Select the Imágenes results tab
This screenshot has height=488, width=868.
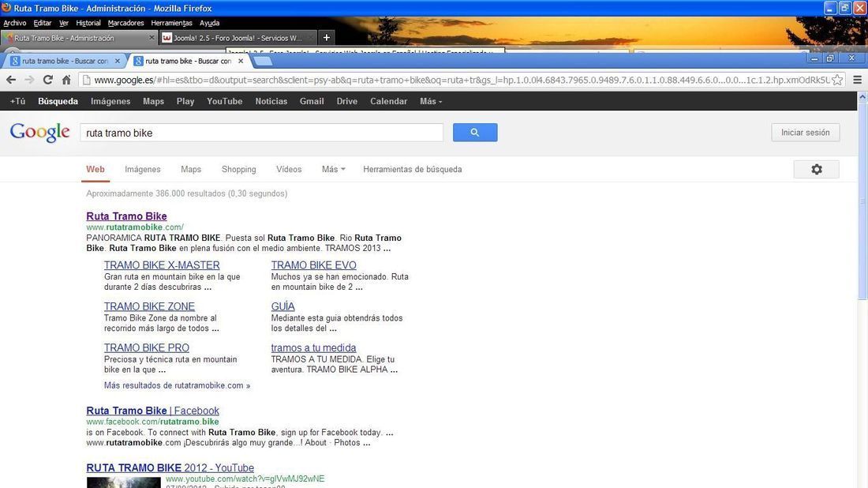click(143, 170)
